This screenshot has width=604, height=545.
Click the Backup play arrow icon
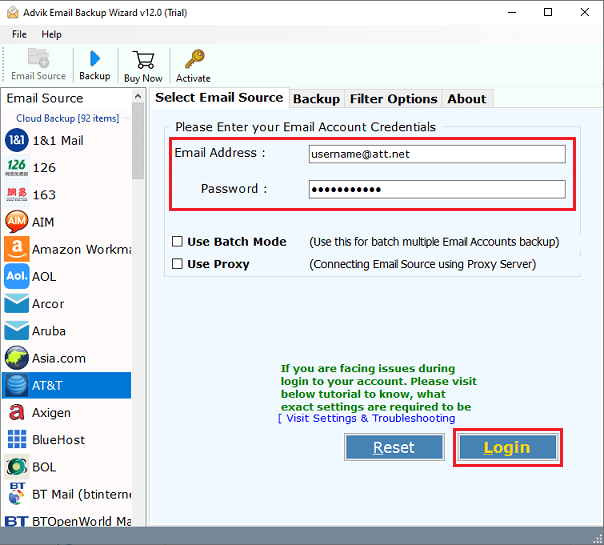click(x=95, y=59)
